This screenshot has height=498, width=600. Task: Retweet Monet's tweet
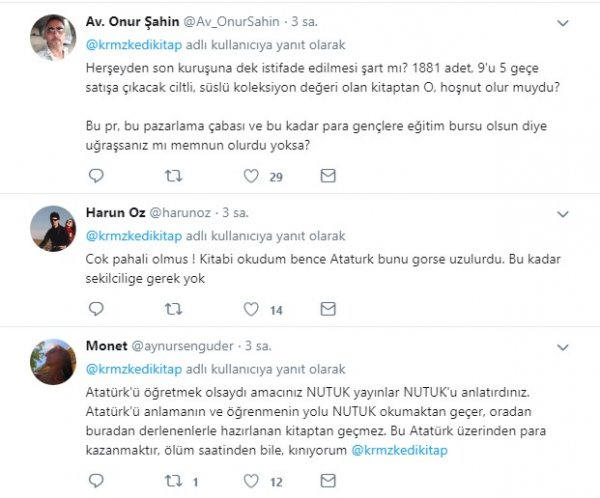tap(172, 479)
